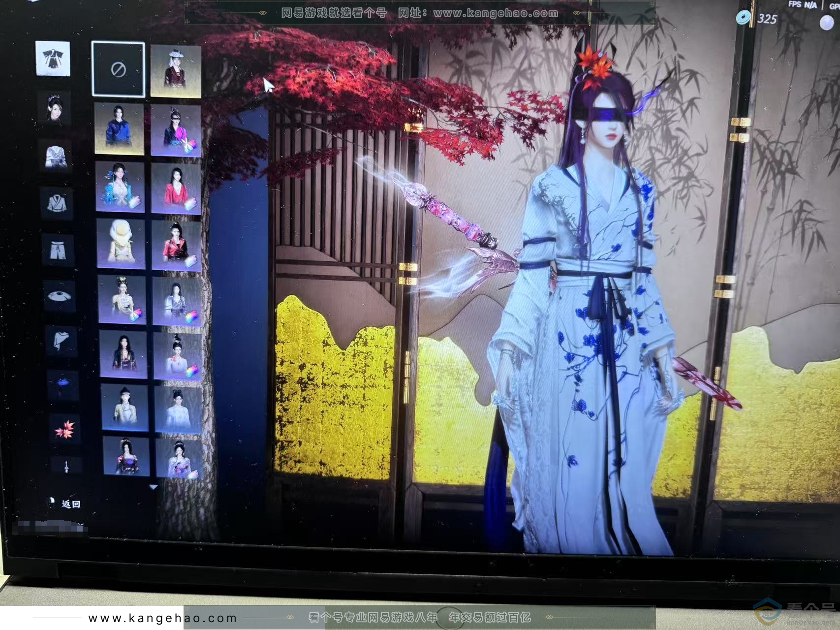840x630 pixels.
Task: Pick the lilac dress outfit in bottom row
Action: 180,459
